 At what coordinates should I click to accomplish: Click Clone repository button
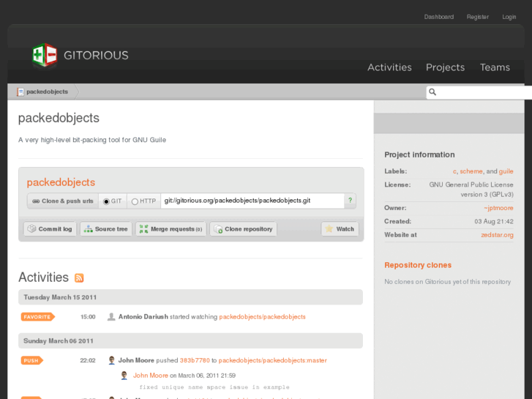click(x=243, y=229)
